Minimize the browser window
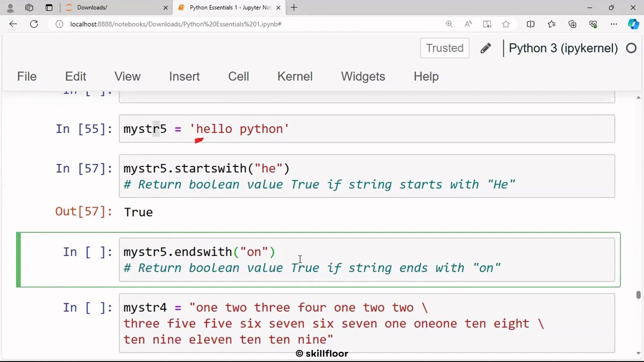644x362 pixels. pos(590,8)
